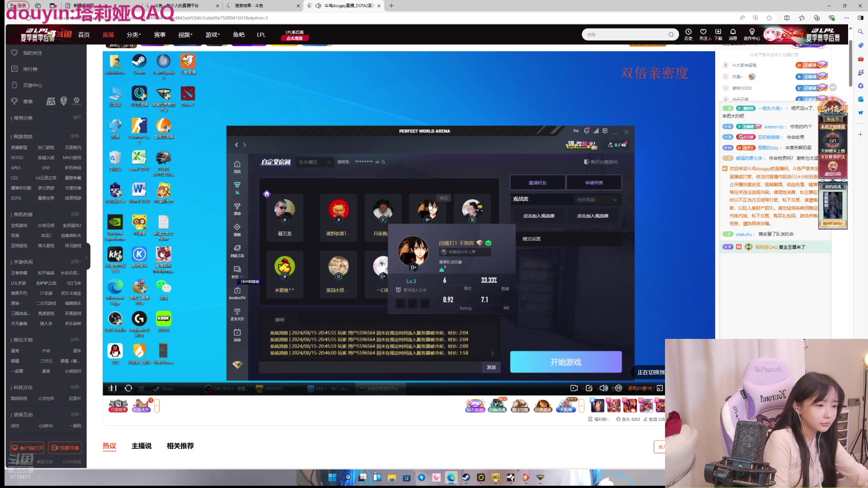The image size is (868, 488).
Task: Expand the 视频 menu dropdown
Action: click(185, 35)
